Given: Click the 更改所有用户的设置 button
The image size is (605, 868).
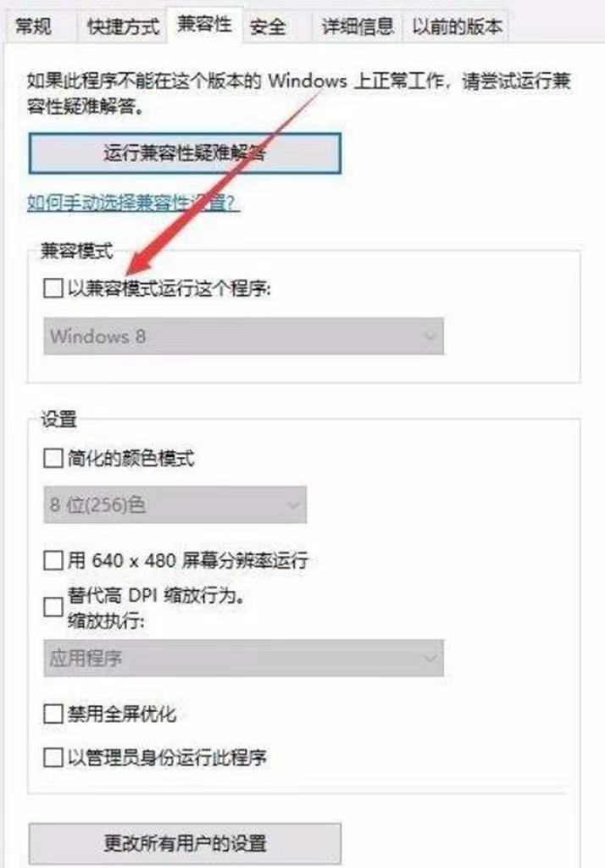Looking at the screenshot, I should [185, 843].
